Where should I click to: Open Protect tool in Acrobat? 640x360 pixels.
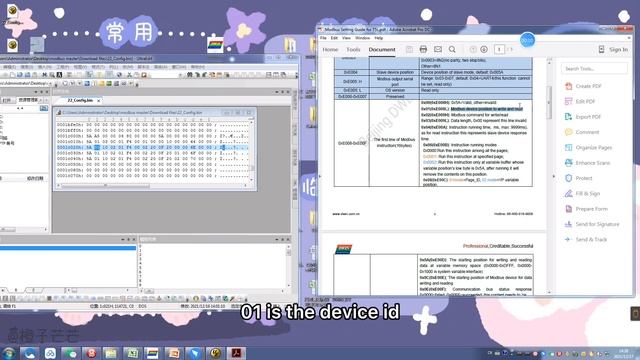click(x=578, y=178)
